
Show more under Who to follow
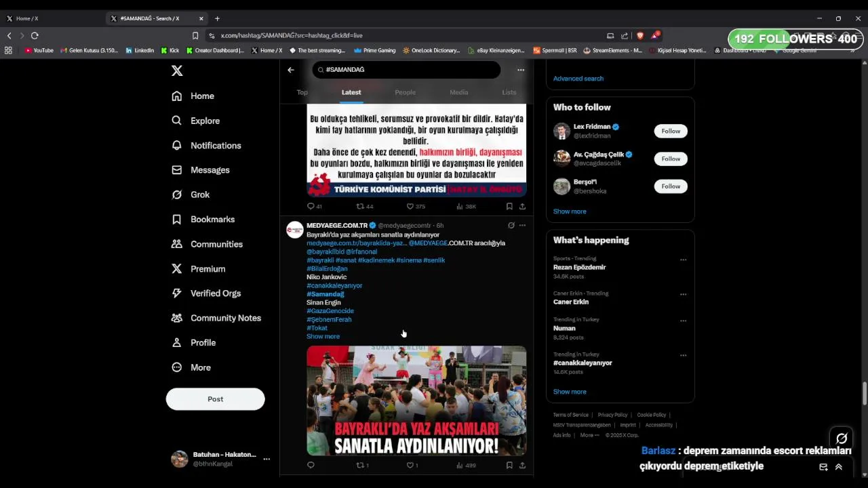pos(570,211)
